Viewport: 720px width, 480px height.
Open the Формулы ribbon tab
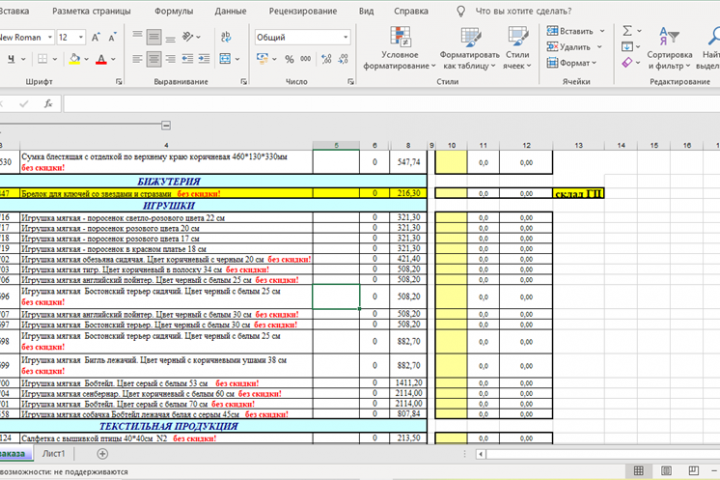point(174,11)
